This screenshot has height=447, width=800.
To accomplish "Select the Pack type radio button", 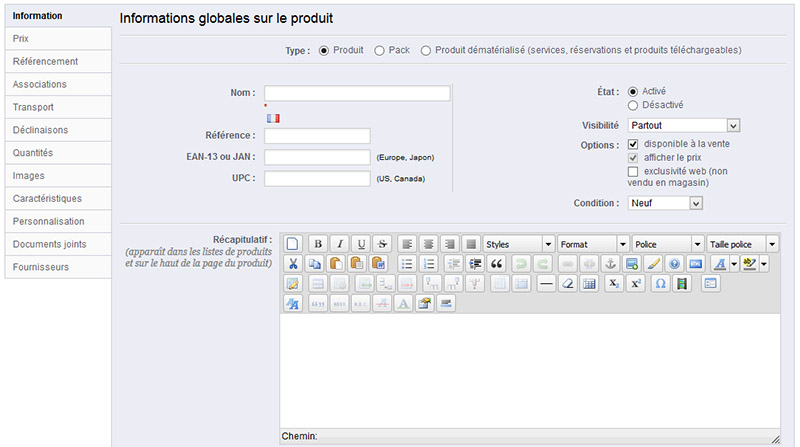I will click(x=379, y=51).
